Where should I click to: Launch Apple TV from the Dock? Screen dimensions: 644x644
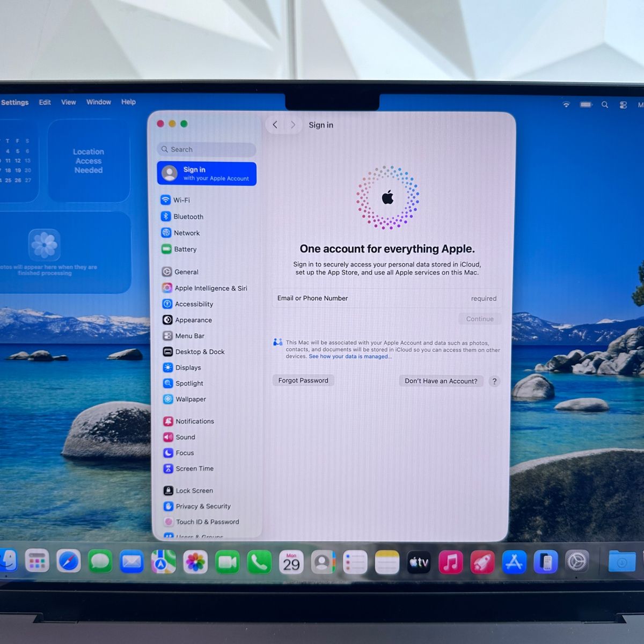[x=419, y=562]
